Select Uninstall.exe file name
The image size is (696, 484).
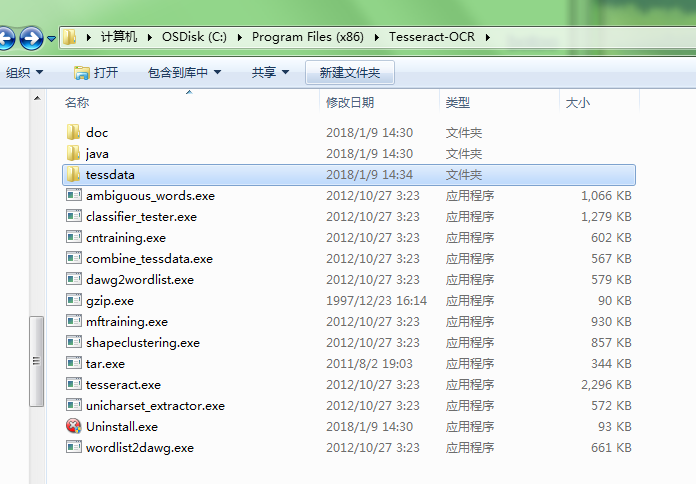coord(122,427)
